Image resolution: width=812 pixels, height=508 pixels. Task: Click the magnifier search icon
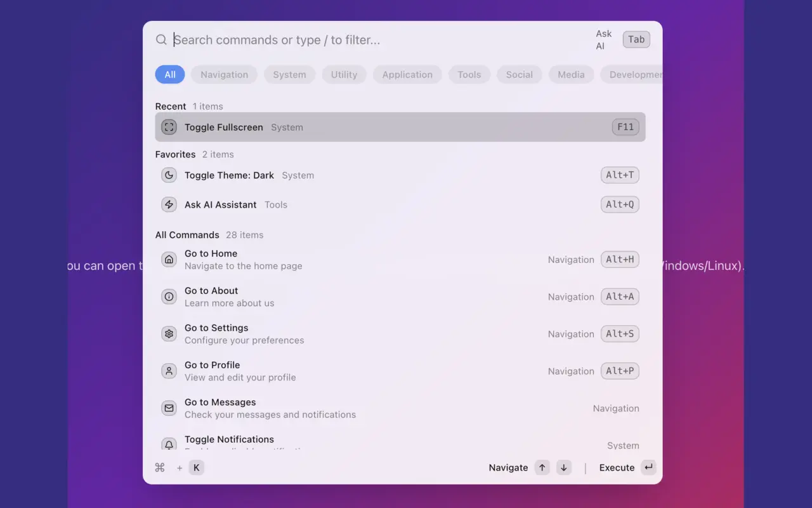point(161,40)
